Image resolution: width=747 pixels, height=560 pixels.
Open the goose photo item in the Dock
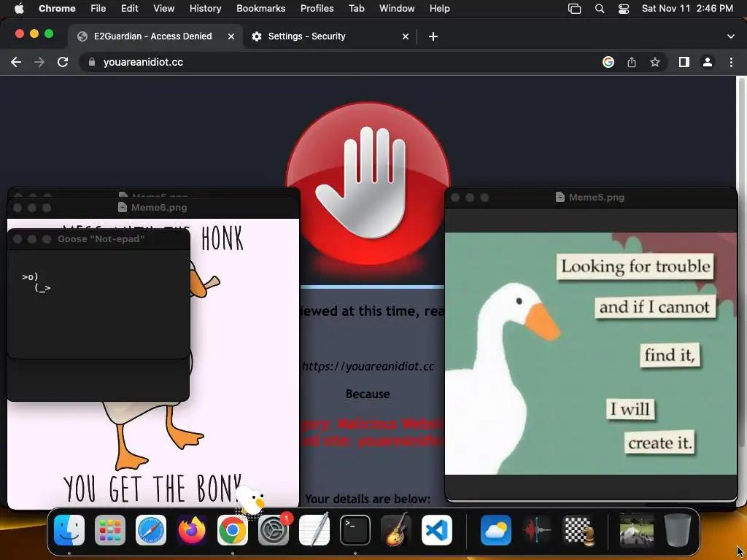tap(636, 530)
